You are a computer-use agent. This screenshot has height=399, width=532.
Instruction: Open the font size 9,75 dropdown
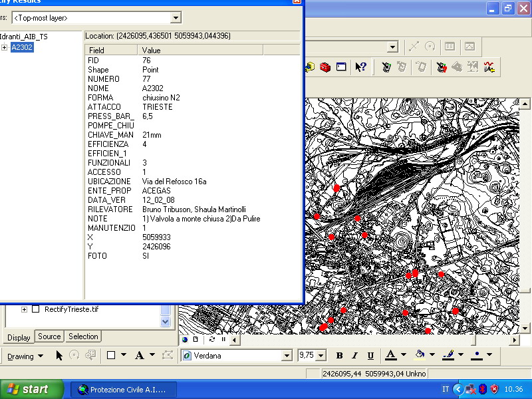click(x=321, y=356)
